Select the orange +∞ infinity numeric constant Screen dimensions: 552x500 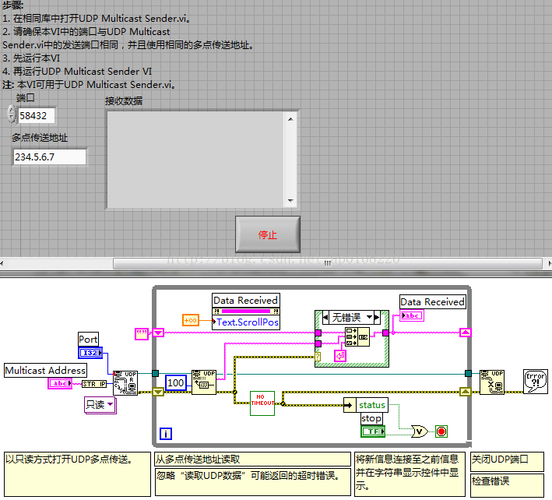pyautogui.click(x=191, y=320)
